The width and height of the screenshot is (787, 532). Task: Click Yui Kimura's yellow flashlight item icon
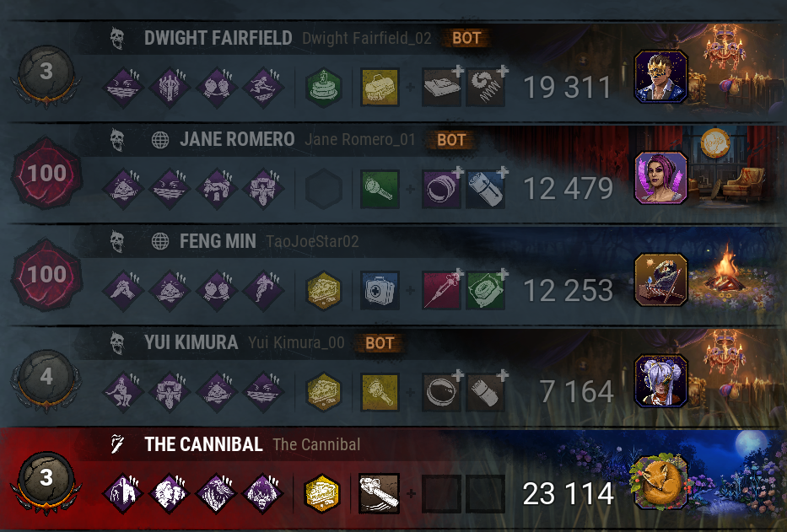pos(380,392)
